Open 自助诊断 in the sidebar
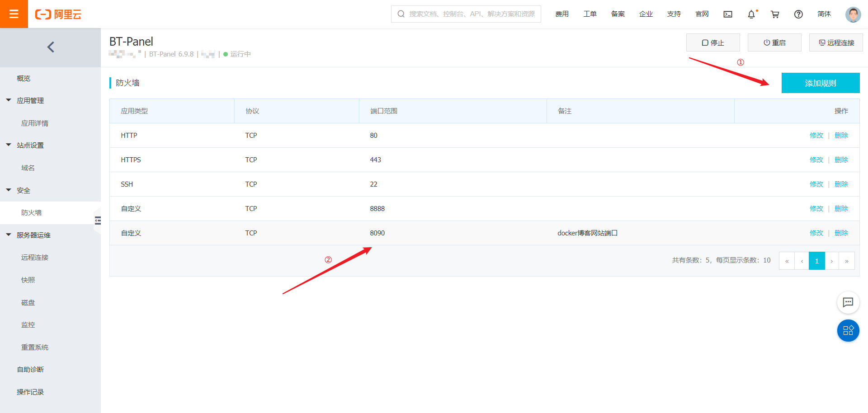This screenshot has height=413, width=868. (x=30, y=370)
